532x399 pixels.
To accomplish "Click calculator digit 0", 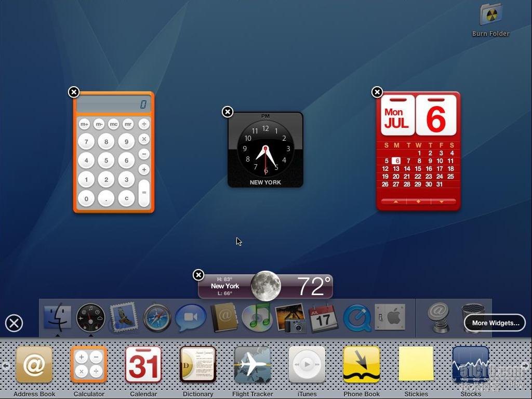I will 86,199.
